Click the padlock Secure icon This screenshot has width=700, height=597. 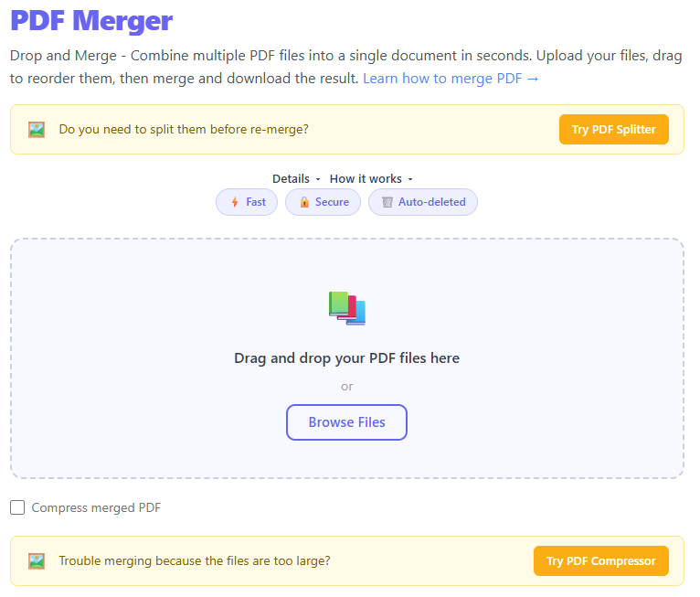pyautogui.click(x=304, y=202)
